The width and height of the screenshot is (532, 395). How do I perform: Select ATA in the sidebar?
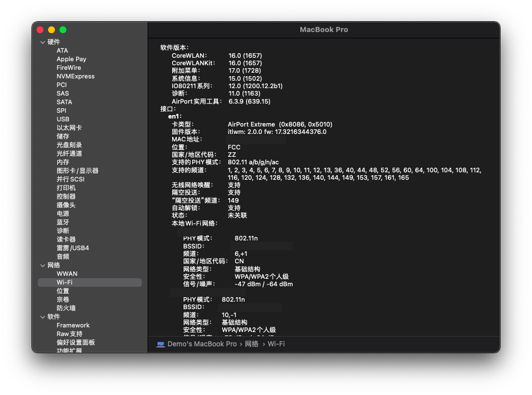click(62, 50)
